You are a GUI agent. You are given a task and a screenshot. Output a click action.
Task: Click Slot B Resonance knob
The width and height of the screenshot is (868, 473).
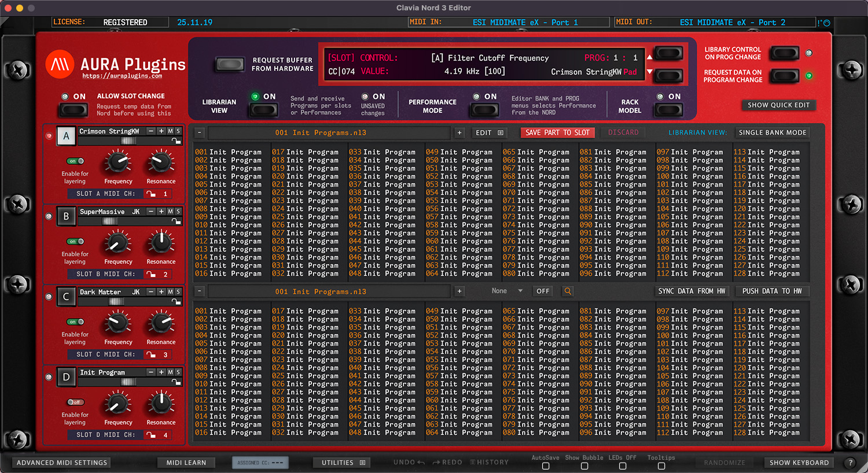[161, 242]
